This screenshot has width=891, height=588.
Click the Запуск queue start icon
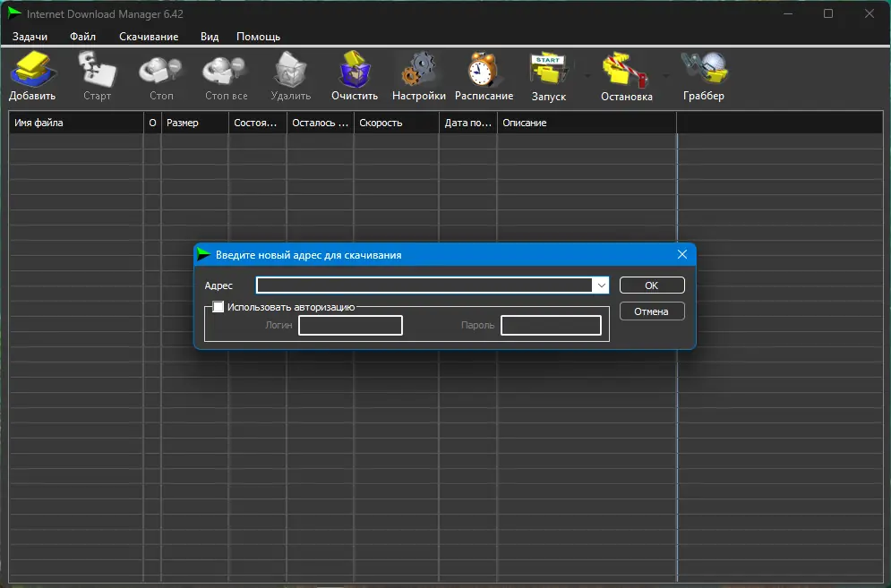[x=548, y=71]
